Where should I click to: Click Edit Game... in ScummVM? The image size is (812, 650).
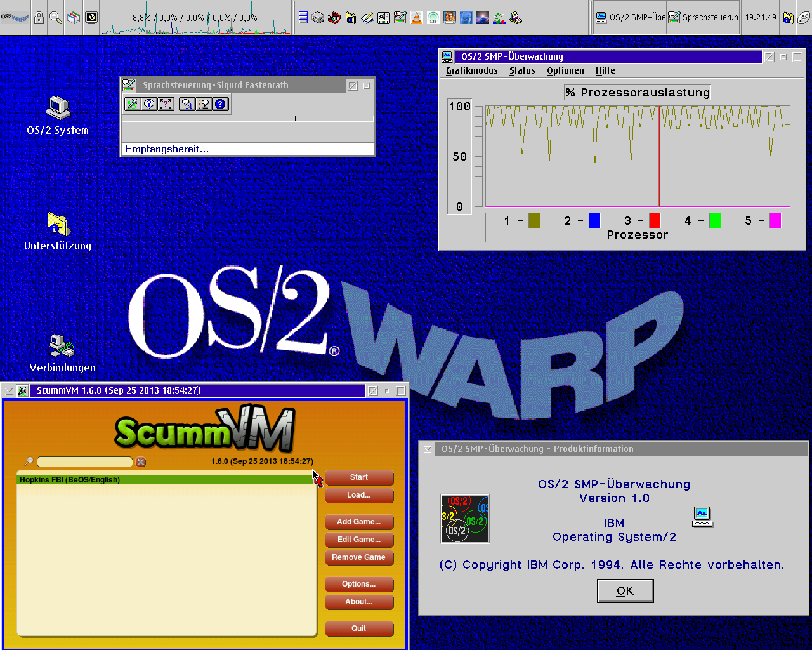pyautogui.click(x=359, y=540)
